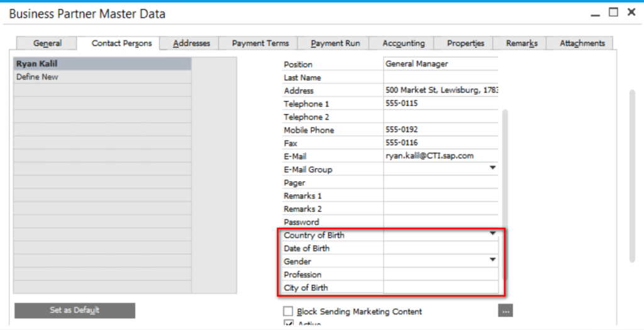644x330 pixels.
Task: Toggle the Active checkbox
Action: (289, 324)
